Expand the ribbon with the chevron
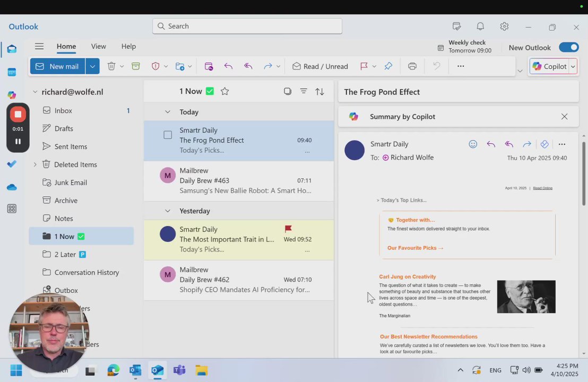The image size is (588, 382). coord(520,71)
